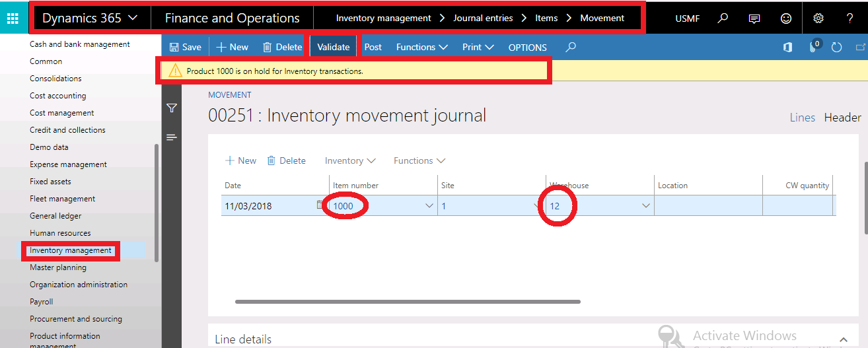Show list pane lines icon
Screen dimensions: 868x348
[172, 137]
